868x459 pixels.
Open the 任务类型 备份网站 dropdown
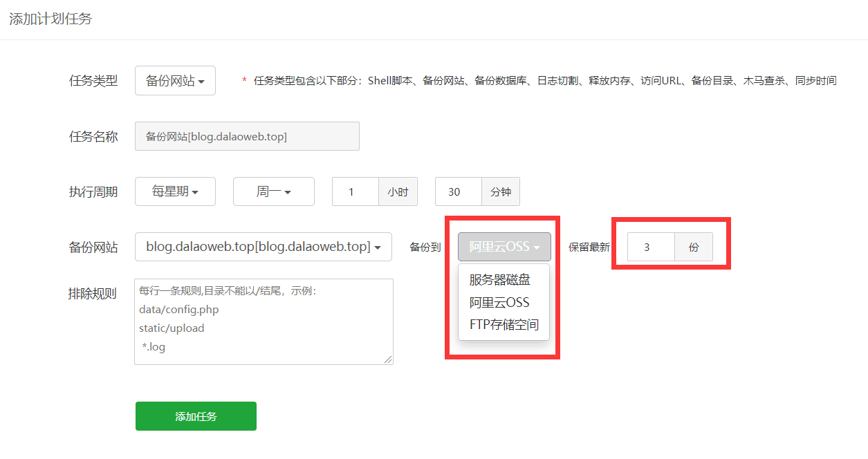175,81
